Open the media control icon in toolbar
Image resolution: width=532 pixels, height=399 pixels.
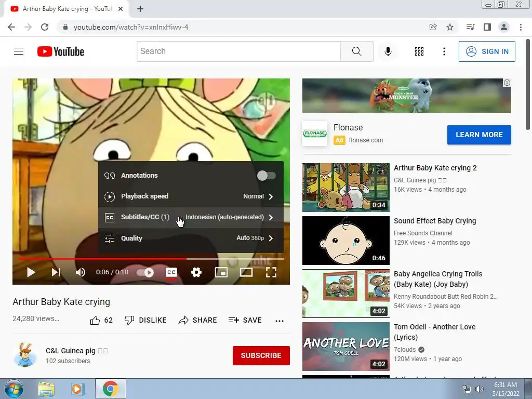click(470, 27)
